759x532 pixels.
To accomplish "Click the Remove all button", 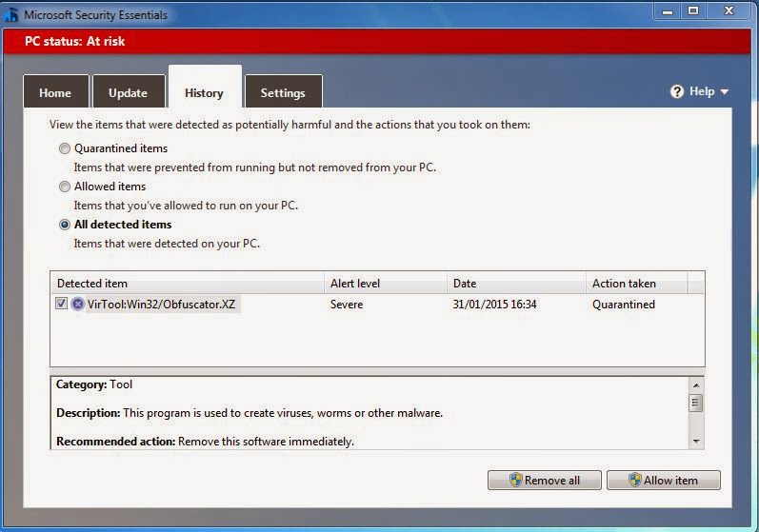I will point(545,481).
